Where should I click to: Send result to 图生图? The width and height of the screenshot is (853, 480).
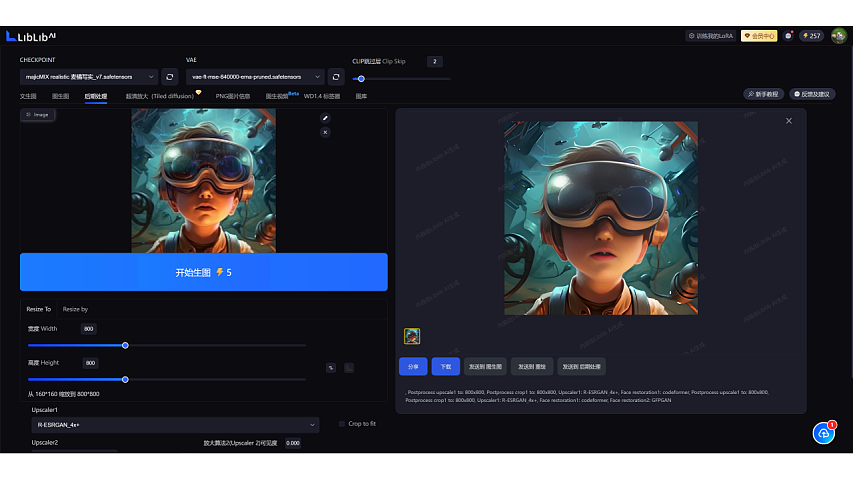pos(485,367)
